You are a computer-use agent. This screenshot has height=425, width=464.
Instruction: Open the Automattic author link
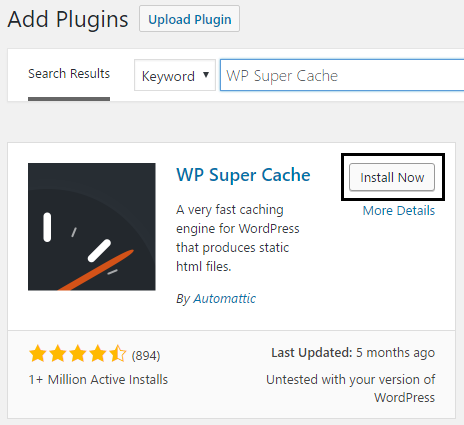click(225, 298)
